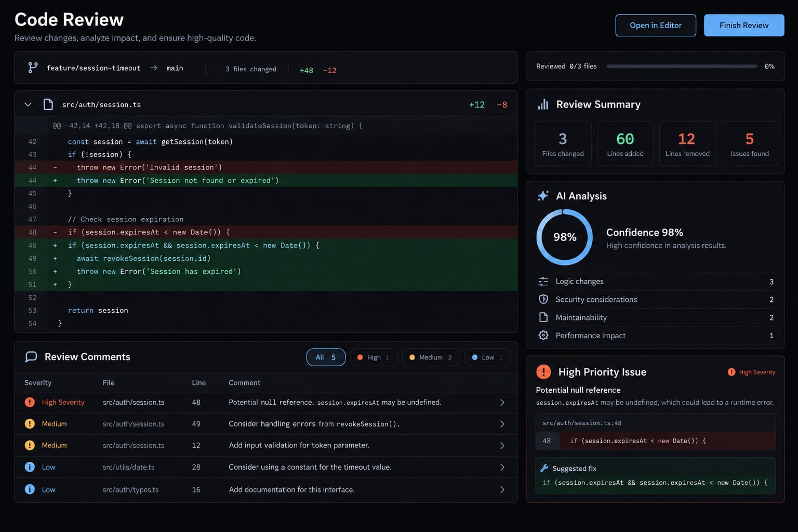The image size is (798, 532).
Task: Click the src/auth/session.ts:48 code location label
Action: (x=582, y=423)
